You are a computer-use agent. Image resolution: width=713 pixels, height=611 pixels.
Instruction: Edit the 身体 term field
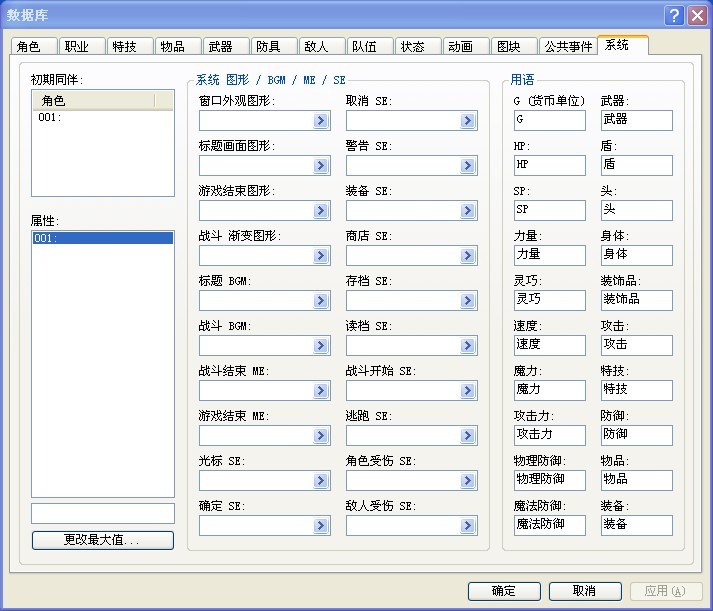pos(637,255)
